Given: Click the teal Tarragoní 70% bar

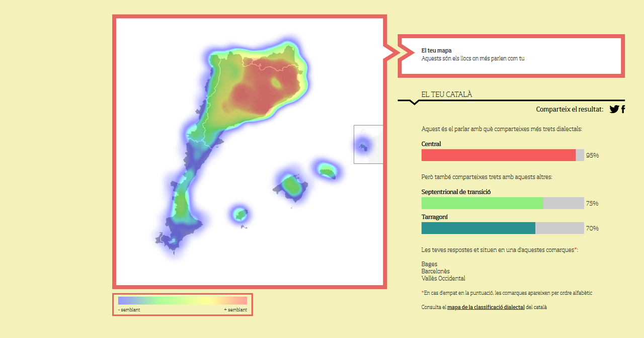Looking at the screenshot, I should tap(478, 228).
